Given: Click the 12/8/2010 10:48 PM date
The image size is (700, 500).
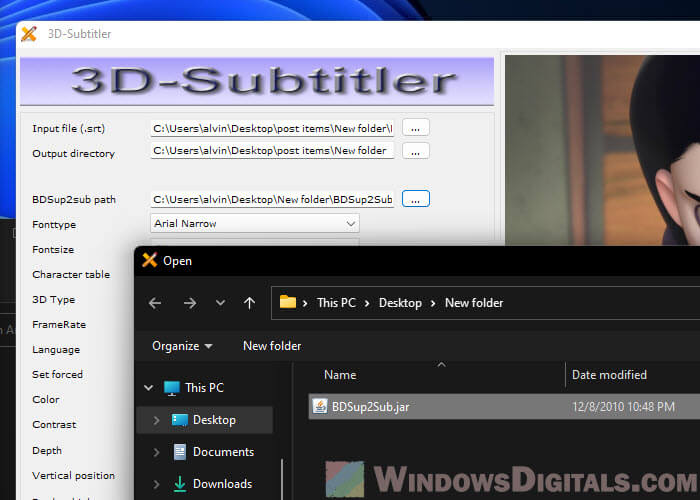Looking at the screenshot, I should point(623,407).
